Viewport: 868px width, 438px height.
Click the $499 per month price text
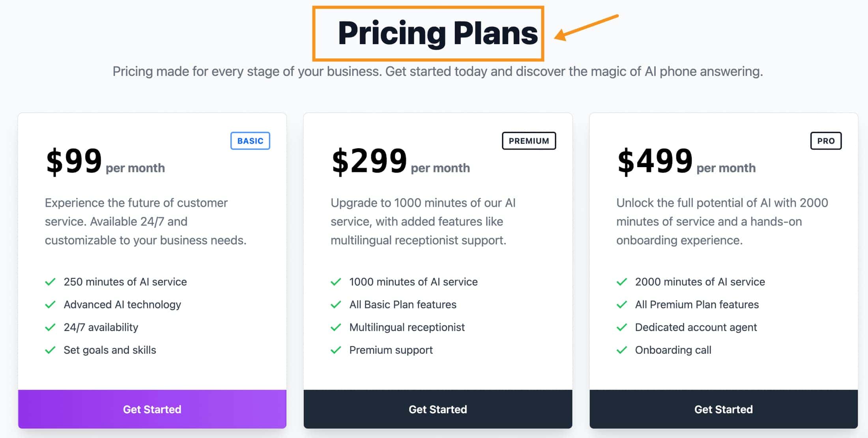coord(687,161)
